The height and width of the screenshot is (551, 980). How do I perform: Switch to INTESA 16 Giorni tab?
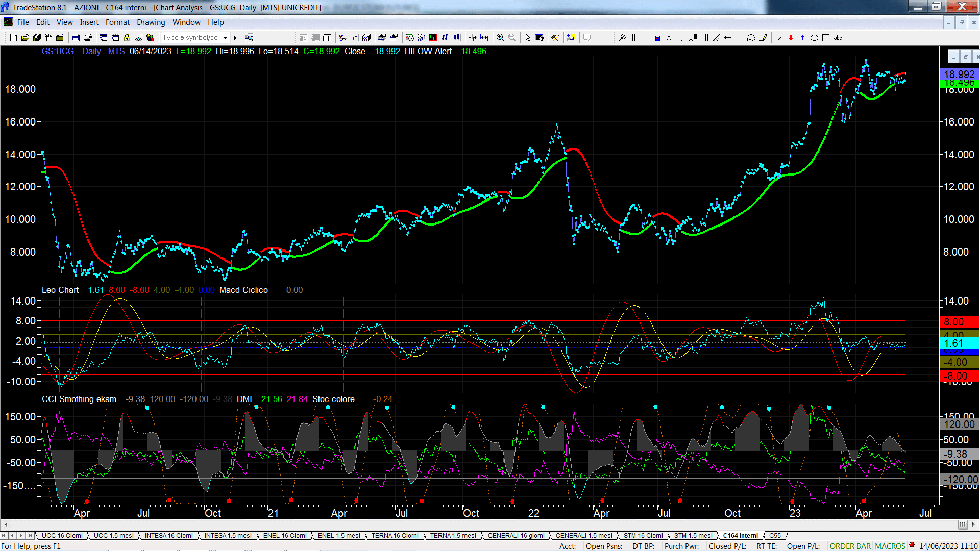169,536
